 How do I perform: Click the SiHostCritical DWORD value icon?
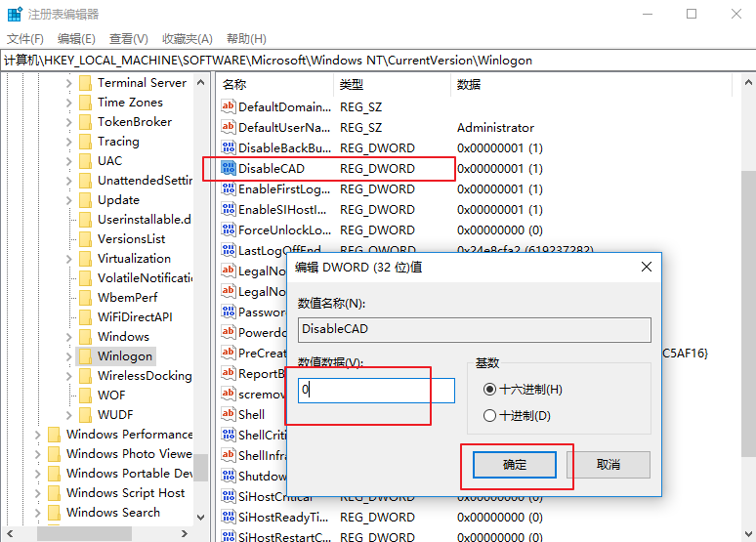[x=228, y=497]
